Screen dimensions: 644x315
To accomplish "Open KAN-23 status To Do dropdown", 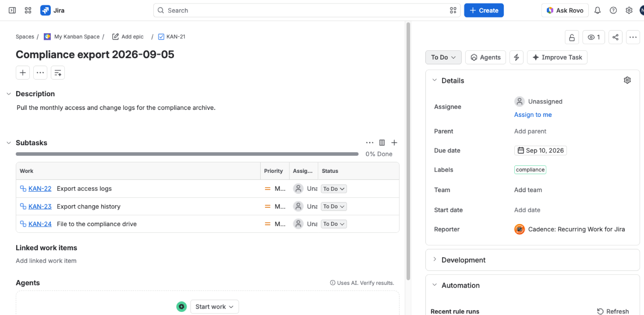I will tap(334, 206).
